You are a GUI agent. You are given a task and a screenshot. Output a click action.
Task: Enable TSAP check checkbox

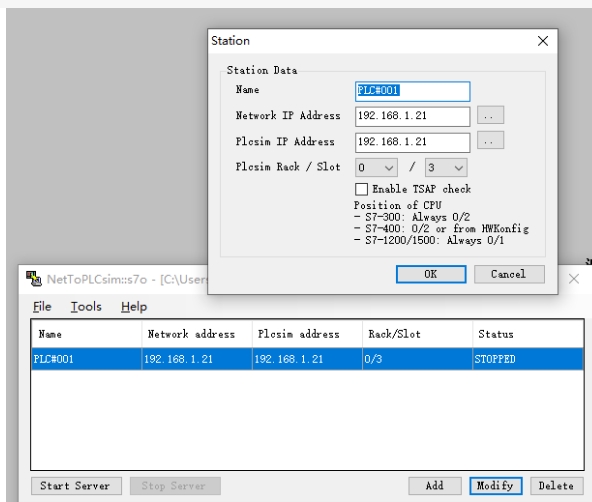(x=361, y=189)
